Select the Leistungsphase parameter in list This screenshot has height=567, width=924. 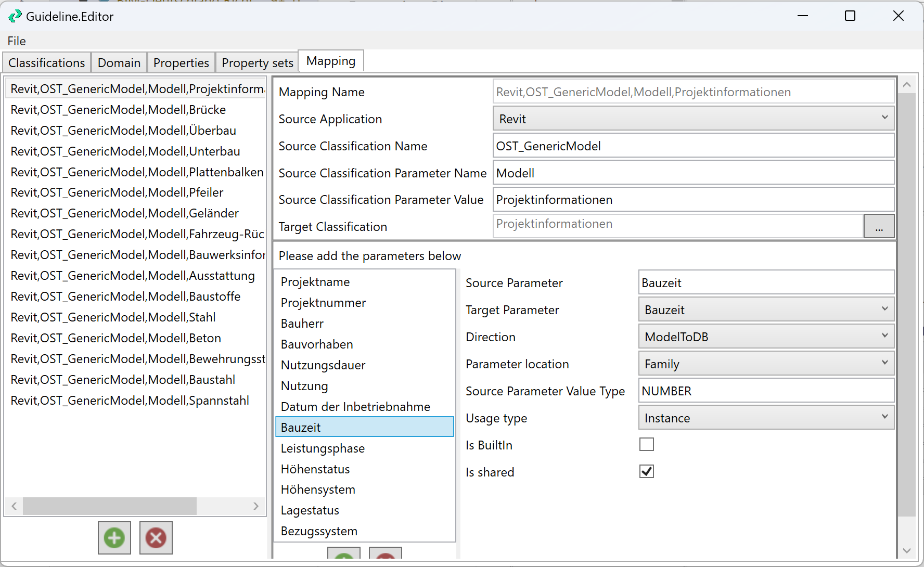point(323,448)
